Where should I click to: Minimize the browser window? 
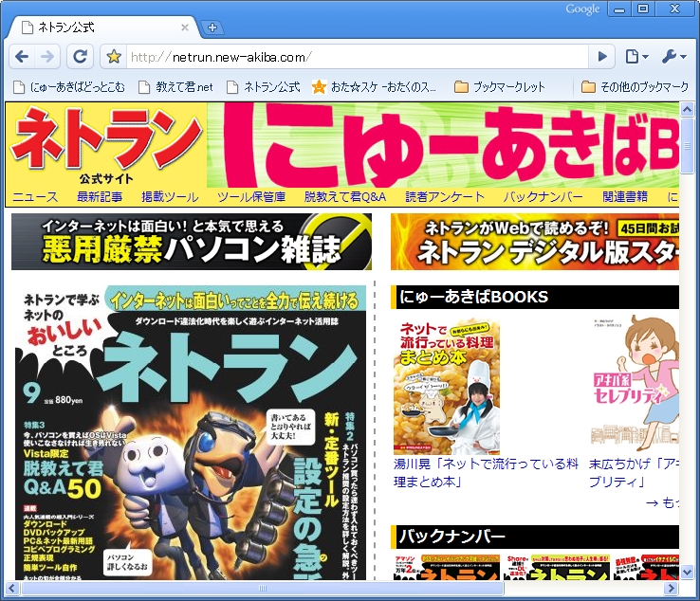619,9
